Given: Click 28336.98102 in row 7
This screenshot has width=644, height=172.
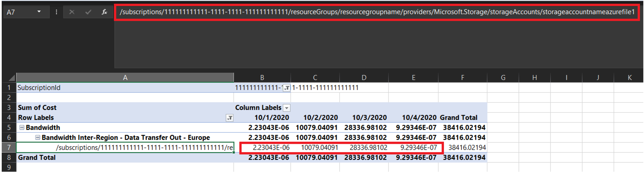Looking at the screenshot, I should tap(368, 148).
